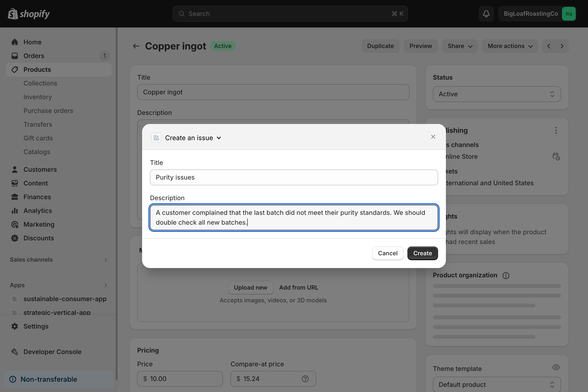Open Transfers in sidebar
The width and height of the screenshot is (588, 392).
click(38, 124)
